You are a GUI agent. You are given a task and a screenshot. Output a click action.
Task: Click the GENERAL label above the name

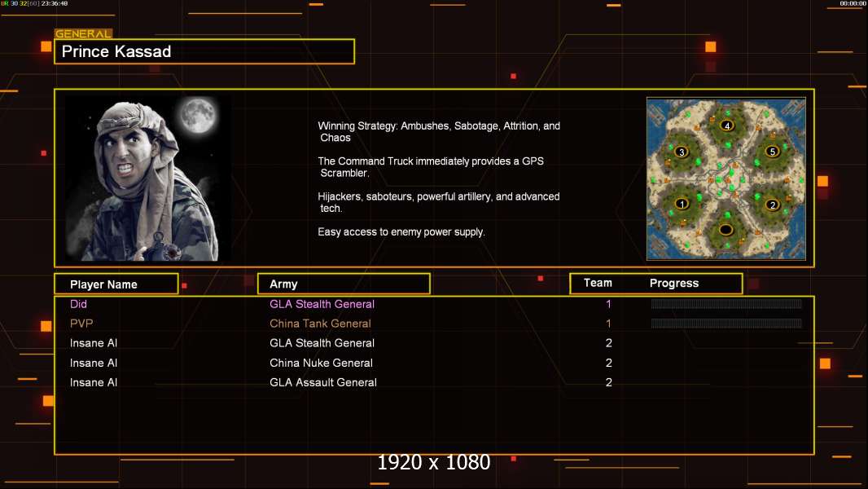[83, 33]
